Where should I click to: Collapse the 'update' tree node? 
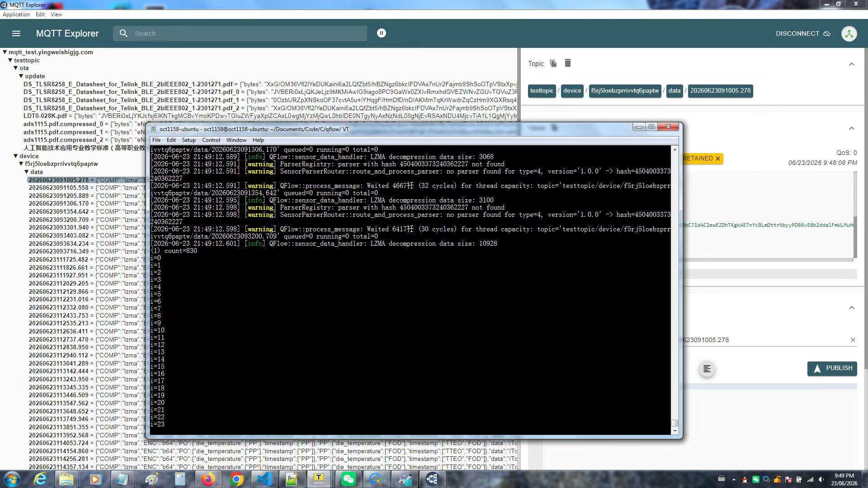pyautogui.click(x=21, y=76)
